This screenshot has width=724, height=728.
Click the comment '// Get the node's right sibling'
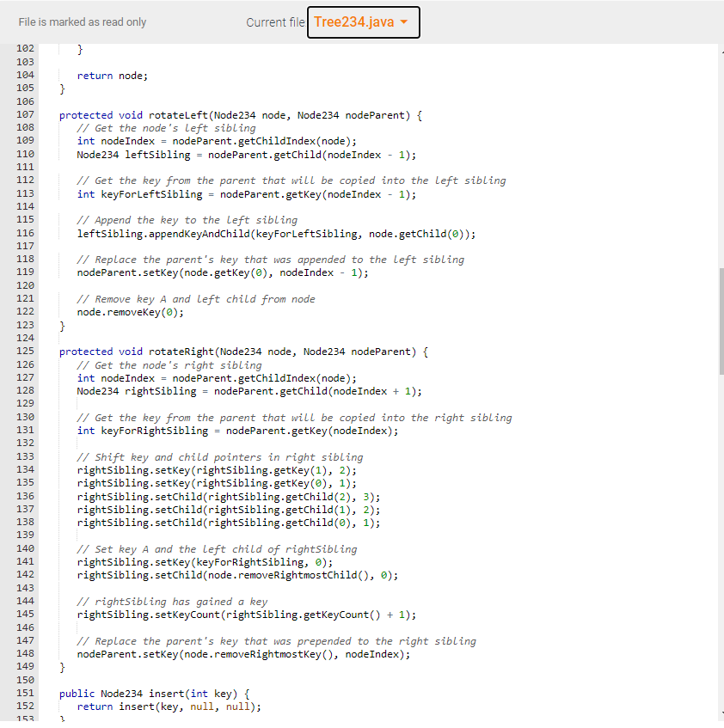coord(169,365)
